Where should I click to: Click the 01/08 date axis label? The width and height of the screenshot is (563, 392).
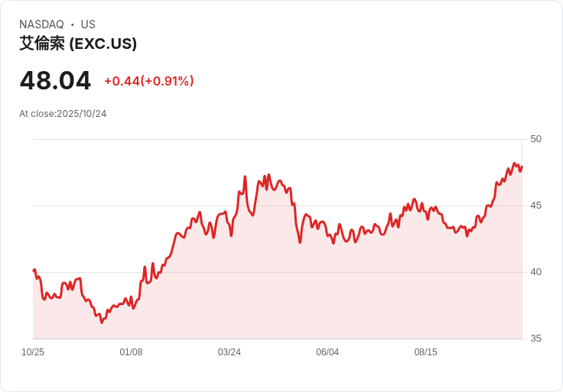[x=131, y=352]
